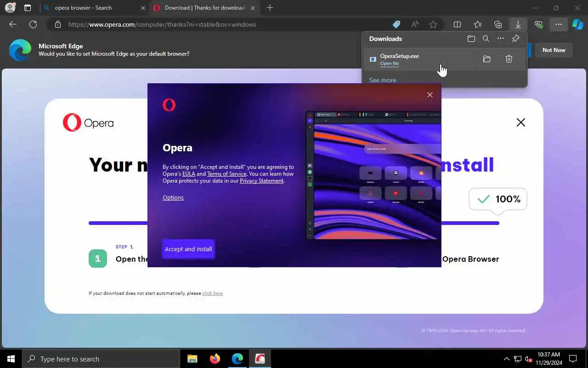
Task: Search downloads with magnifier icon
Action: [x=486, y=39]
